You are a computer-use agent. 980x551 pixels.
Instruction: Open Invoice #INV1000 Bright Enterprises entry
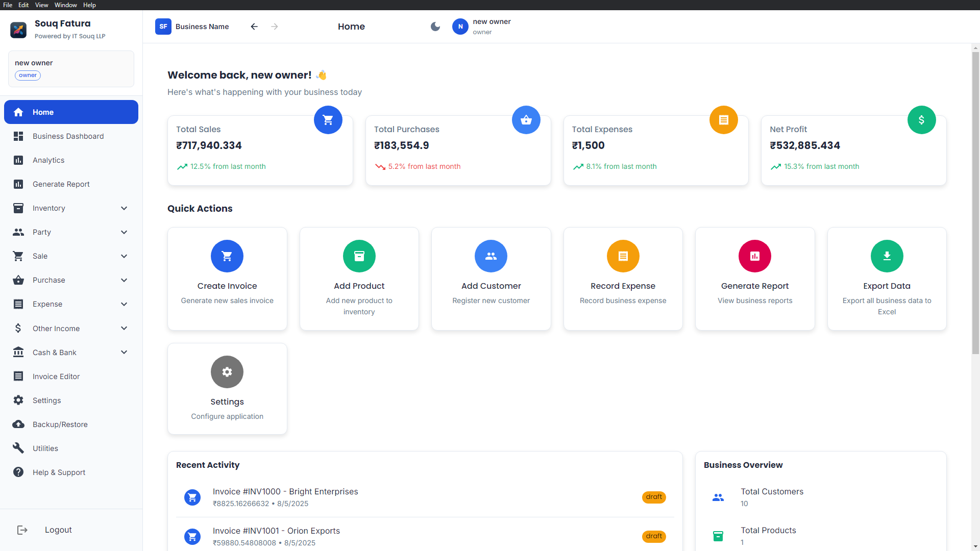285,492
